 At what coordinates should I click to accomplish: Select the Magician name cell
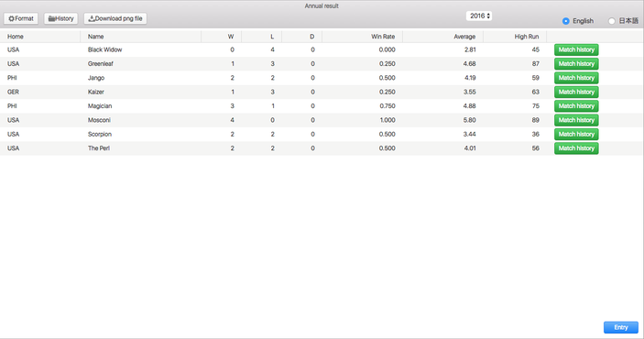point(100,106)
